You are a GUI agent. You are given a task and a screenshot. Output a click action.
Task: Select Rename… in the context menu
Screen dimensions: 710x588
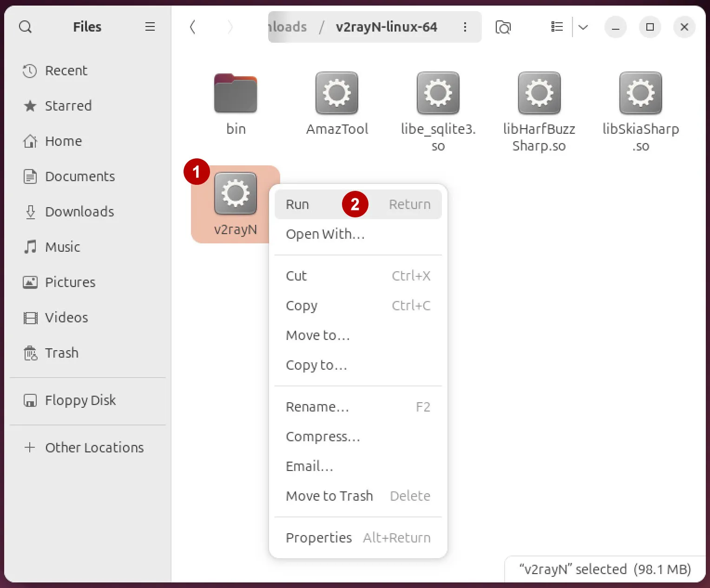tap(358, 407)
